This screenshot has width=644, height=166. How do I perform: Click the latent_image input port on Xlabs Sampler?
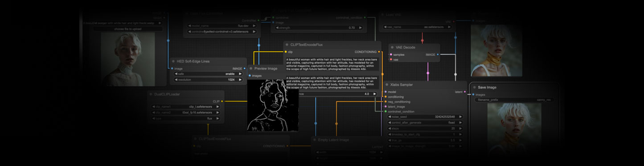386,107
